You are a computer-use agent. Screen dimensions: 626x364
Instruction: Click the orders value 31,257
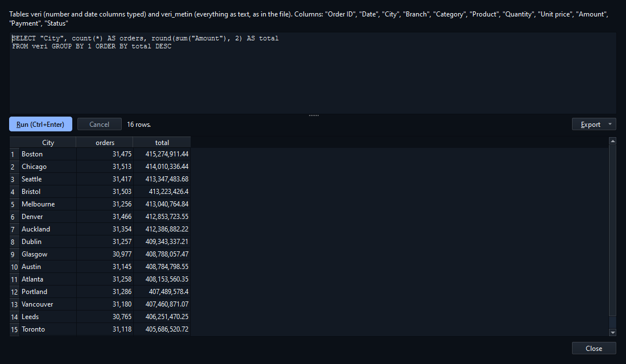click(105, 242)
